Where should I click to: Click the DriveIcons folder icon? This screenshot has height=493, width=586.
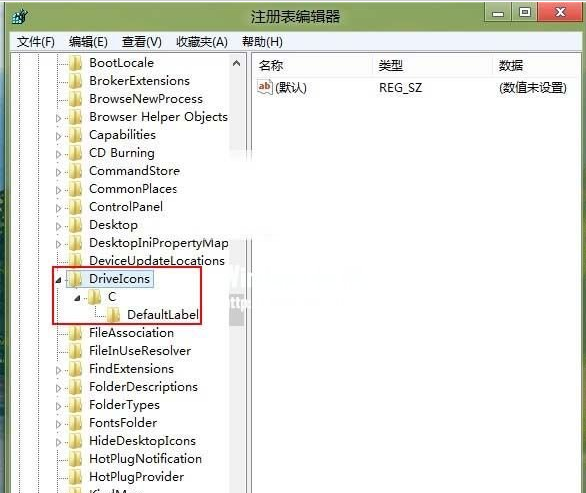coord(75,279)
